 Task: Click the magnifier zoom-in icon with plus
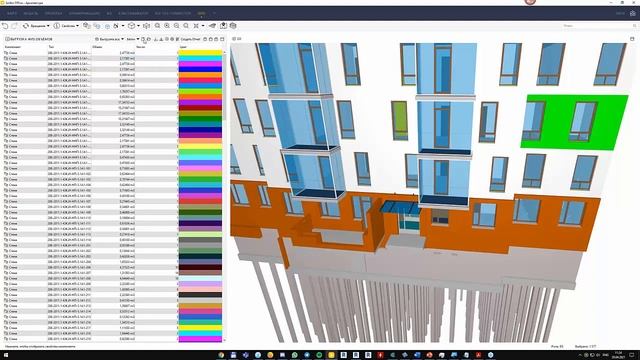[x=167, y=26]
